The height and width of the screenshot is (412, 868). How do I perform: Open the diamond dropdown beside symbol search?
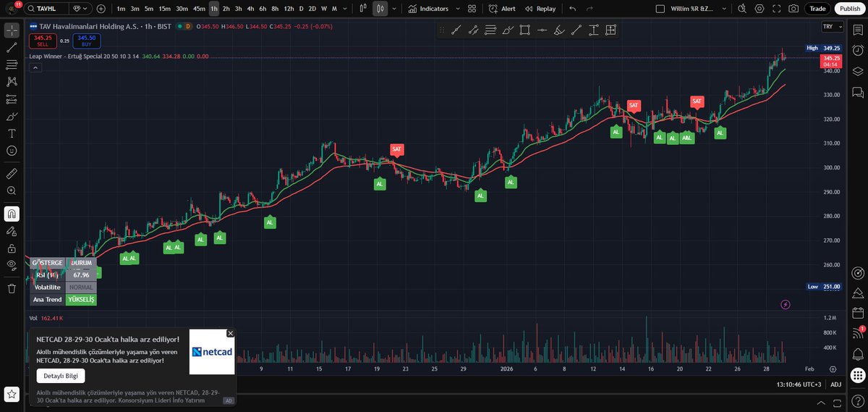click(79, 9)
